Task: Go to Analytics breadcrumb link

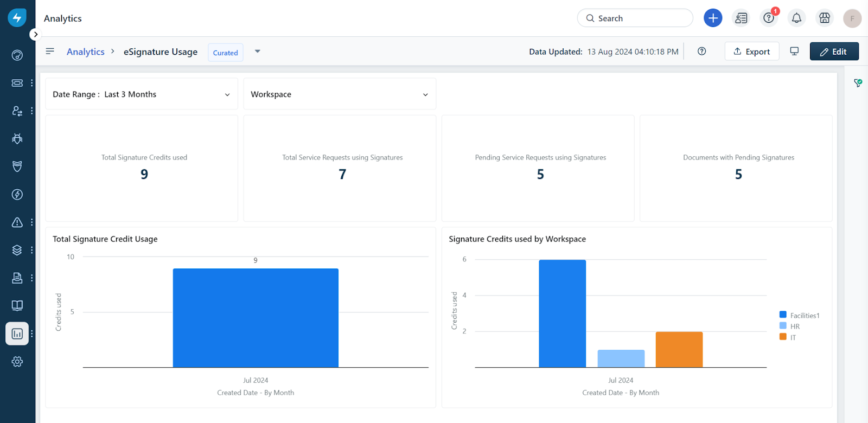Action: [86, 52]
